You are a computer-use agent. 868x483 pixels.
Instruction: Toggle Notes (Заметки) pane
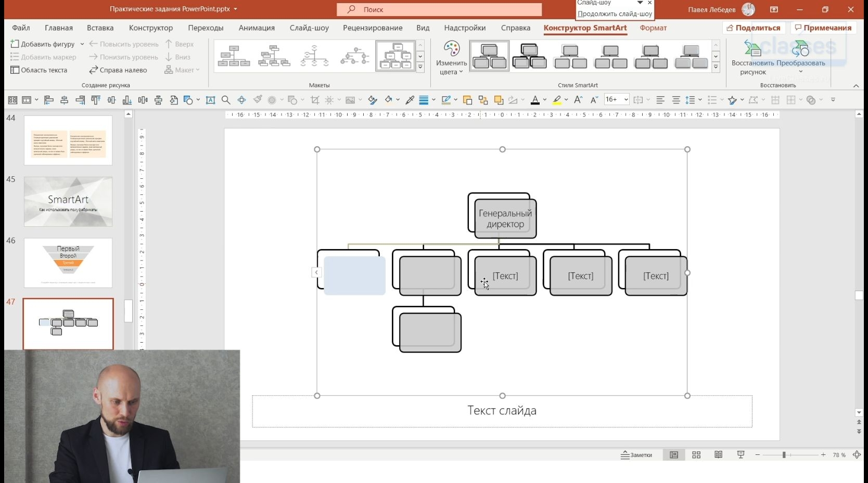click(636, 455)
